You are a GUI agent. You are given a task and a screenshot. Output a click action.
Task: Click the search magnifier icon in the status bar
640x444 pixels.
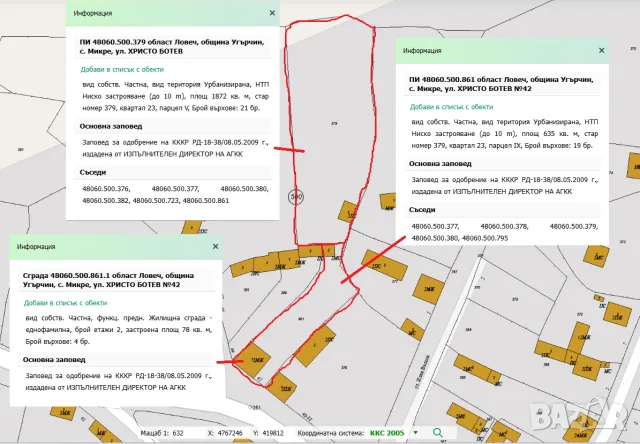[x=438, y=433]
